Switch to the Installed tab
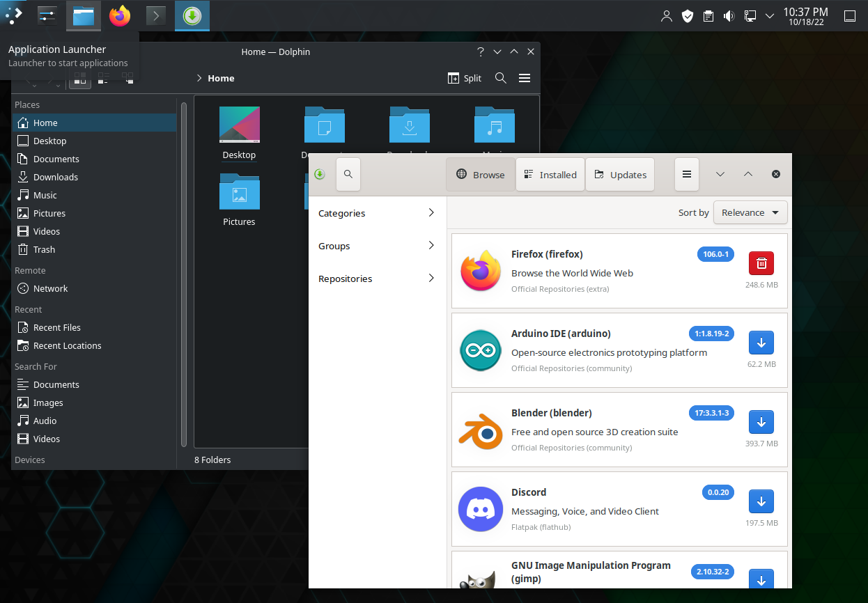The image size is (868, 603). click(x=550, y=174)
